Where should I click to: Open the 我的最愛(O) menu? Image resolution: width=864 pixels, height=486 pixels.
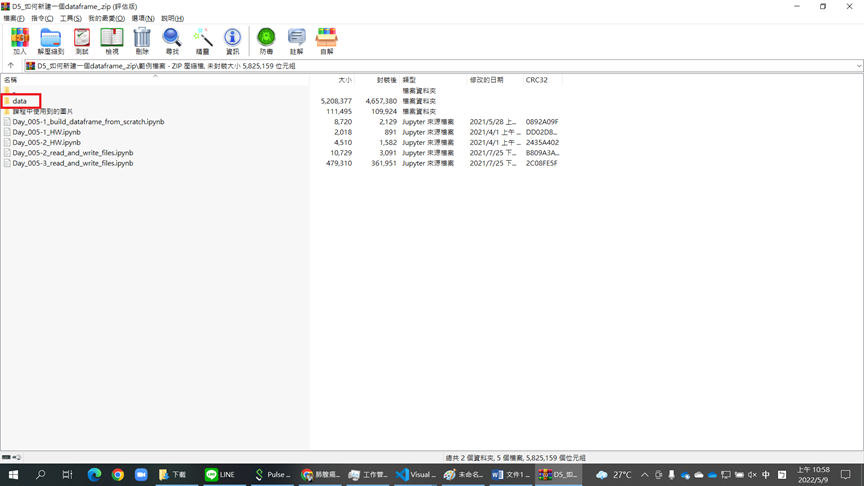pyautogui.click(x=106, y=18)
